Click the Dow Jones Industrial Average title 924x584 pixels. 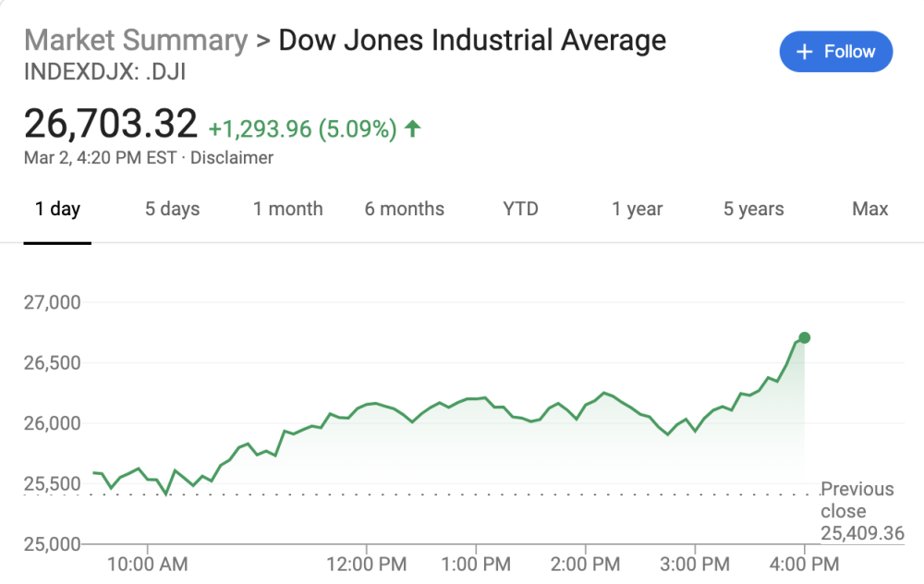(x=472, y=41)
